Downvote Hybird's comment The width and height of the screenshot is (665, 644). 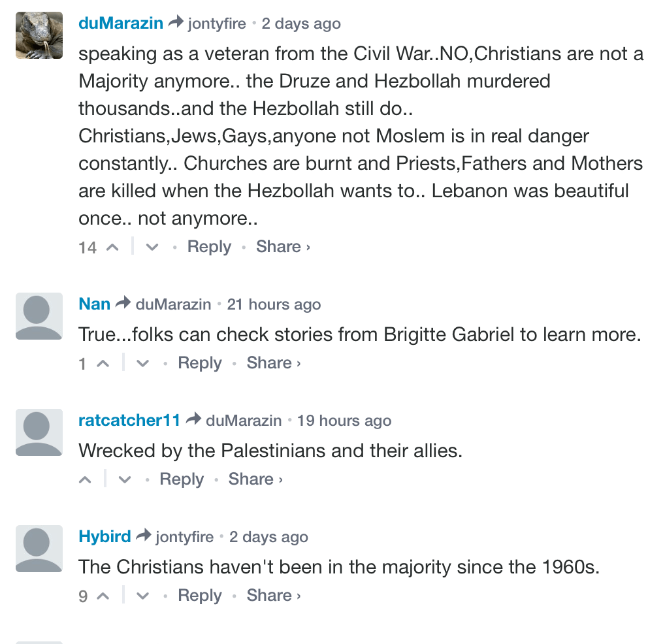[142, 596]
